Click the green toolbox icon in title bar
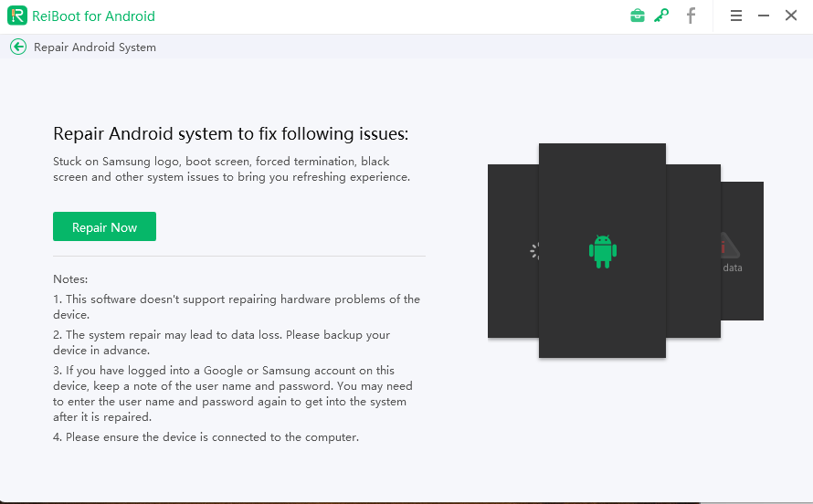This screenshot has width=813, height=504. pyautogui.click(x=638, y=16)
